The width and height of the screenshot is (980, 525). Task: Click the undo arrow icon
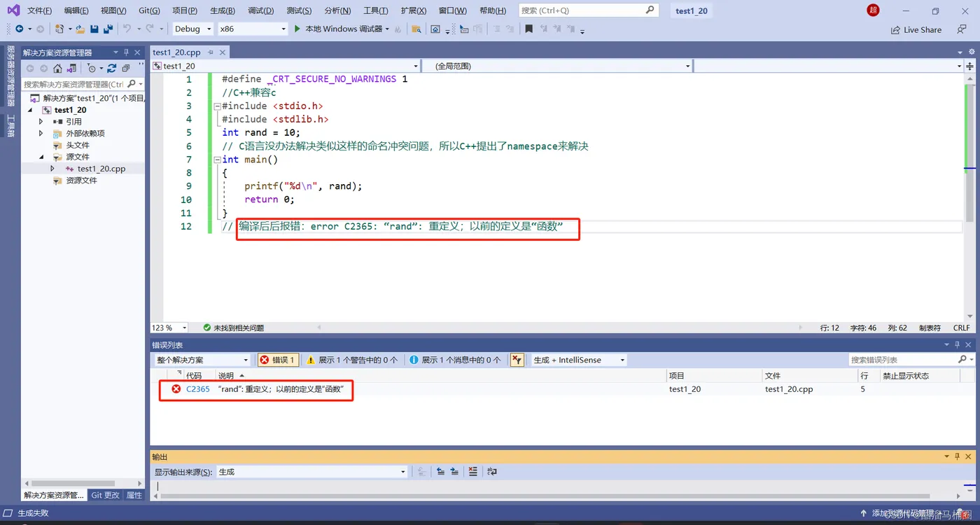point(127,29)
